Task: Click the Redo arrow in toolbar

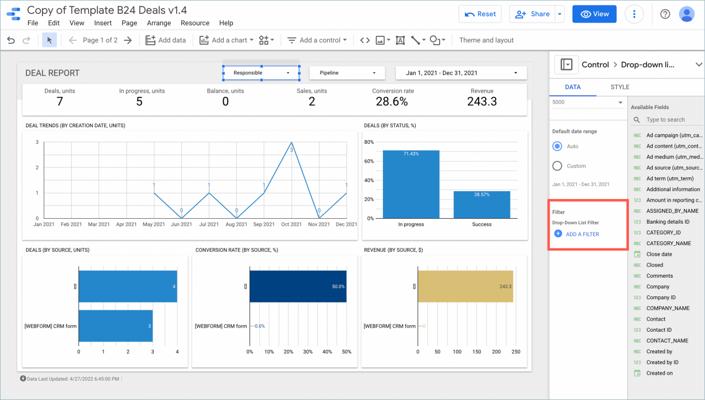Action: [x=27, y=41]
